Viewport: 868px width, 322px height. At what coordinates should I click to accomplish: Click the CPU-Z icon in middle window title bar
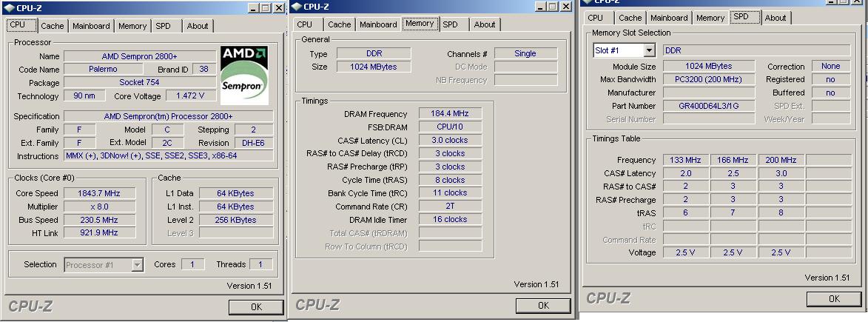pyautogui.click(x=295, y=7)
